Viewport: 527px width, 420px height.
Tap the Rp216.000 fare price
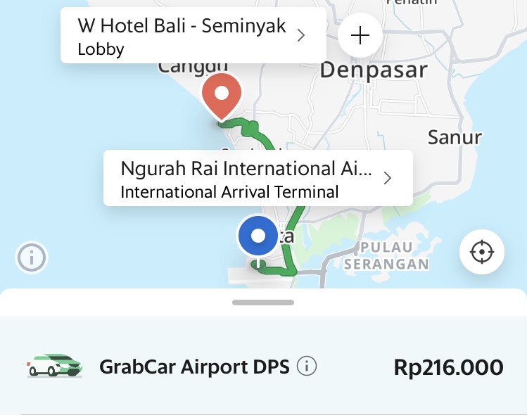coord(448,367)
